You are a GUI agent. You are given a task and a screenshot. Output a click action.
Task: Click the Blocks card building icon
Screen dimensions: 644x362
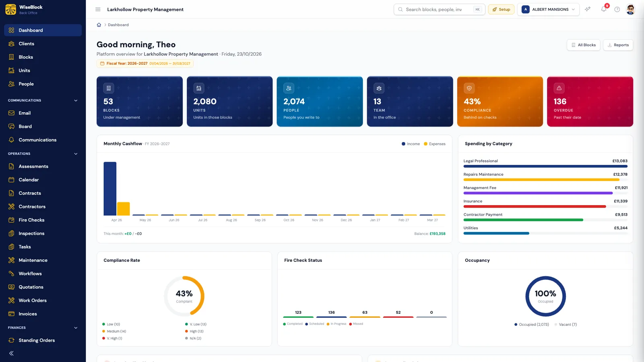[108, 88]
